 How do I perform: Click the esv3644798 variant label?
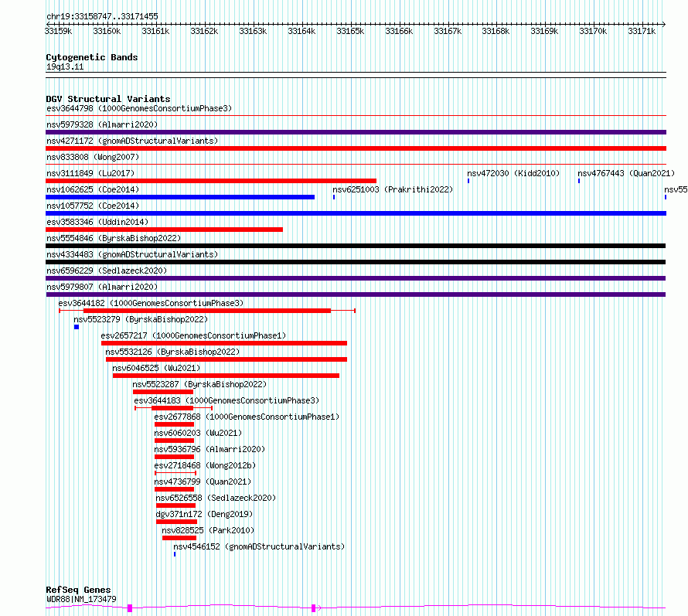pos(139,108)
